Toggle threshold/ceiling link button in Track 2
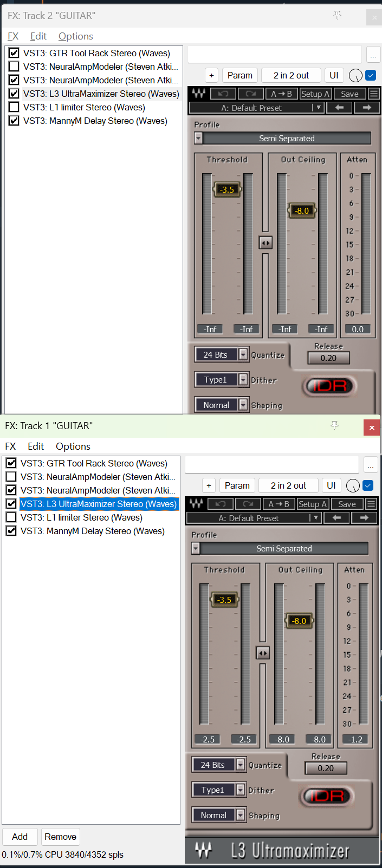This screenshot has width=382, height=868. pyautogui.click(x=266, y=243)
